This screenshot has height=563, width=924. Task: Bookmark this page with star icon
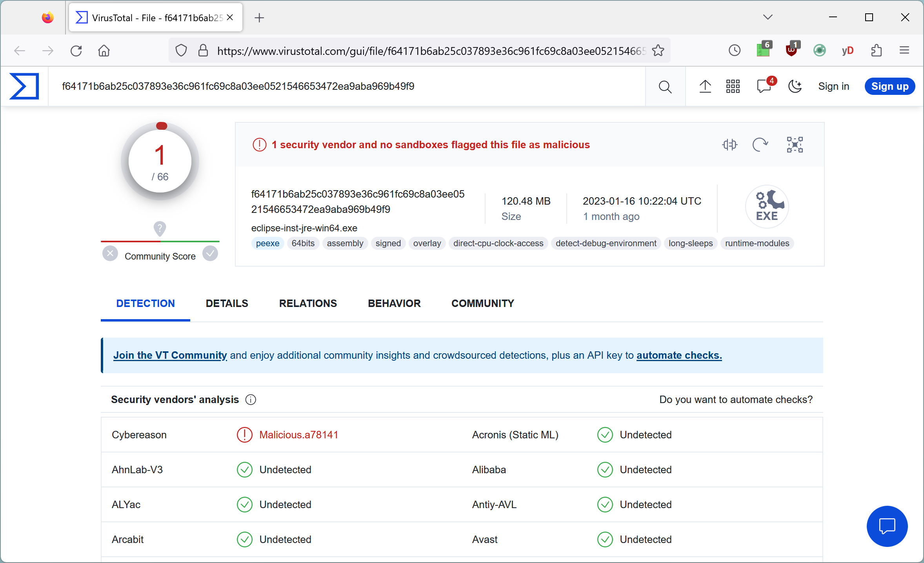point(658,51)
